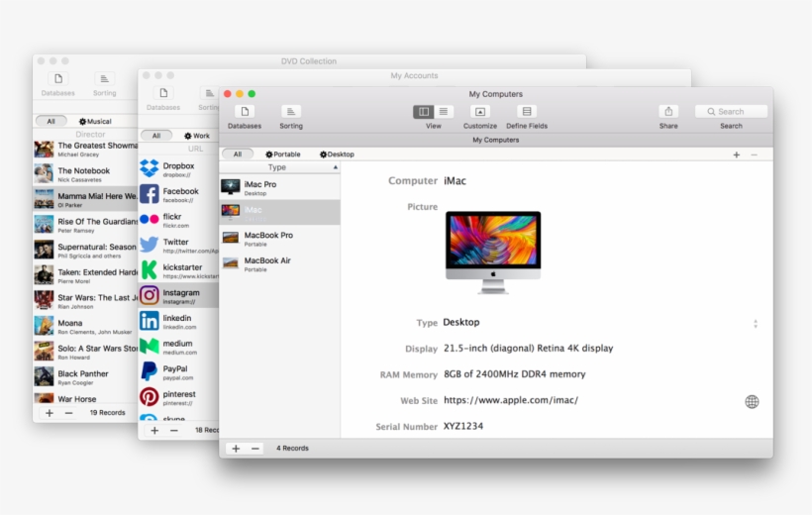Sort by the Type column header

coord(279,167)
